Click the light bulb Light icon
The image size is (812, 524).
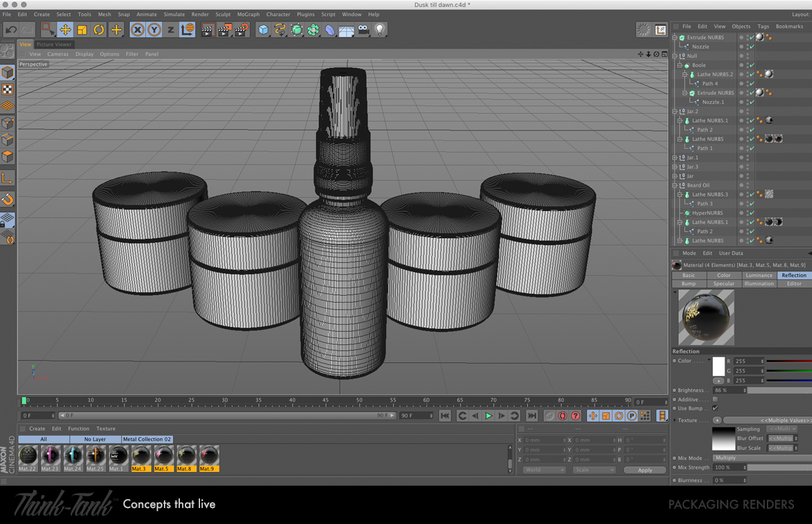pyautogui.click(x=380, y=30)
